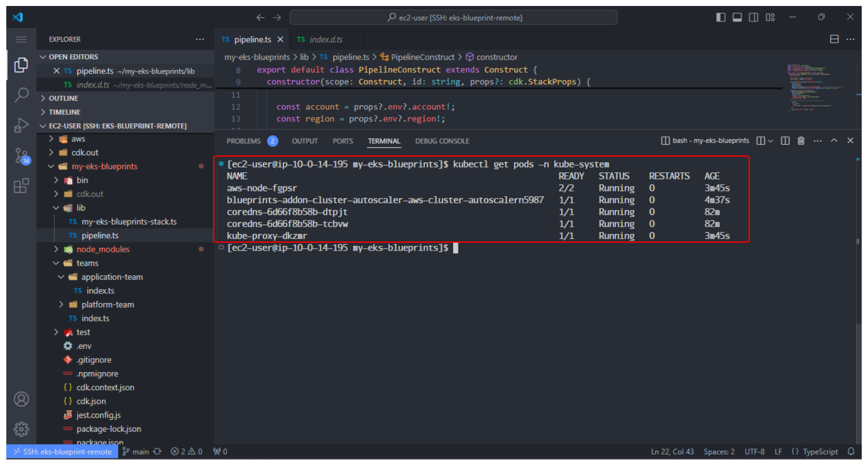
Task: Switch to the index.d.ts editor tab
Action: [326, 39]
